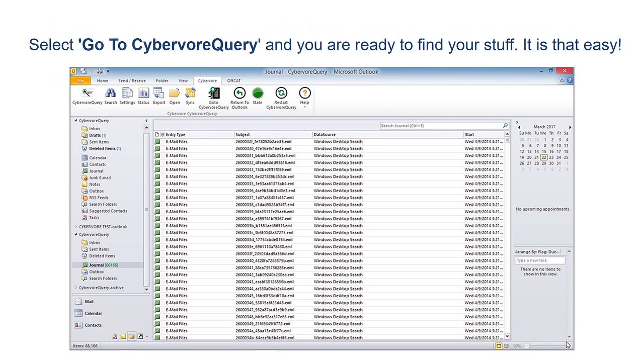
Task: Open the Customize Quick Access Toolbar dropdown
Action: (108, 71)
